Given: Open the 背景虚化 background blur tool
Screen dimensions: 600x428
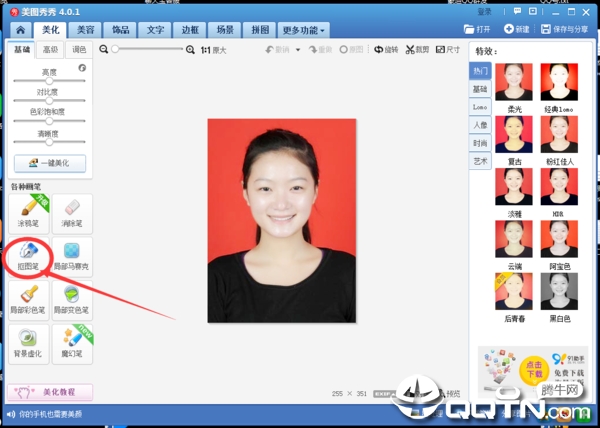Looking at the screenshot, I should (29, 342).
